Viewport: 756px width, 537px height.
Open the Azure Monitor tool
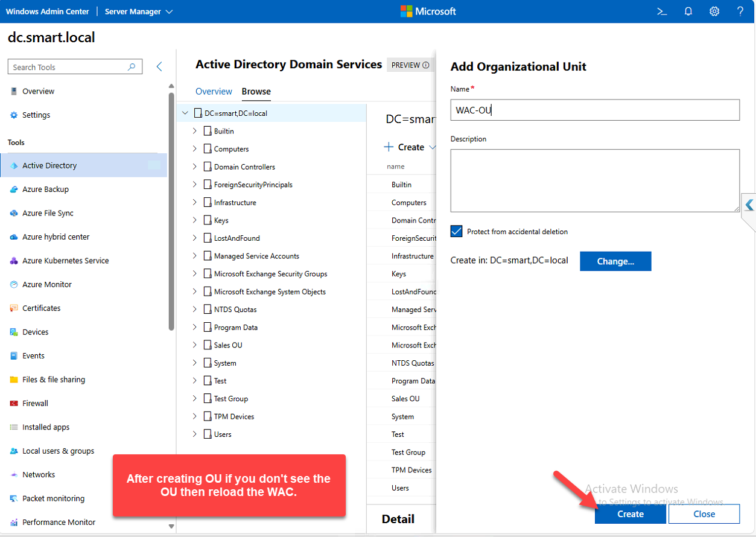pyautogui.click(x=47, y=284)
